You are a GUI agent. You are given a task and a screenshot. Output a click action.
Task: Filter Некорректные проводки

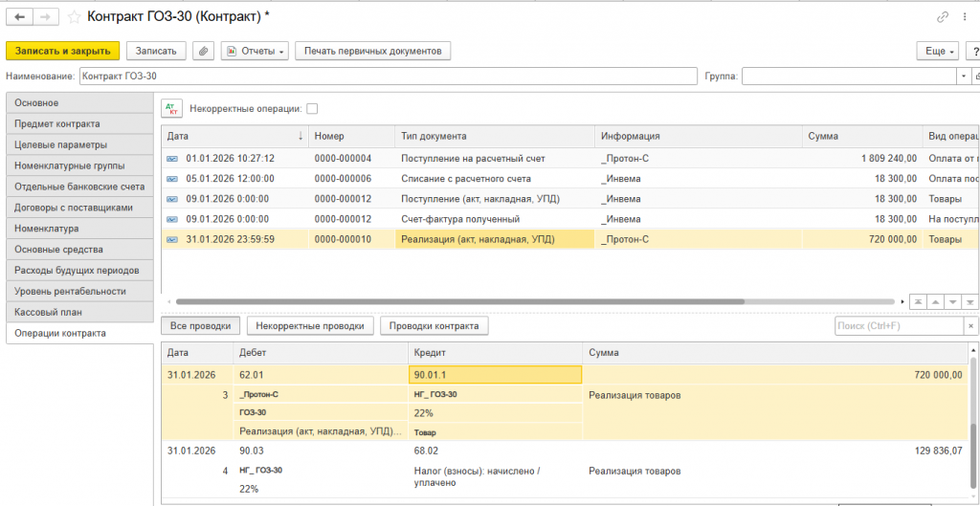(x=311, y=325)
